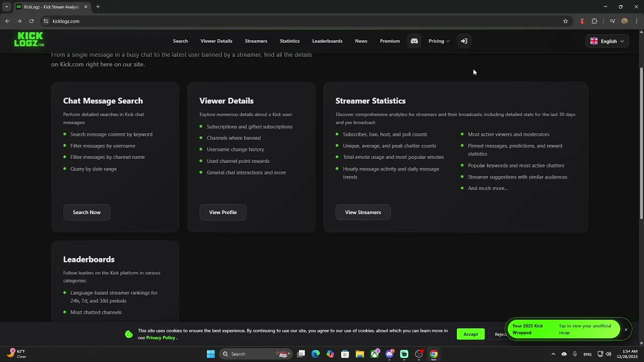The height and width of the screenshot is (362, 644).
Task: Click "Channels where banned" list item
Action: pos(233,138)
